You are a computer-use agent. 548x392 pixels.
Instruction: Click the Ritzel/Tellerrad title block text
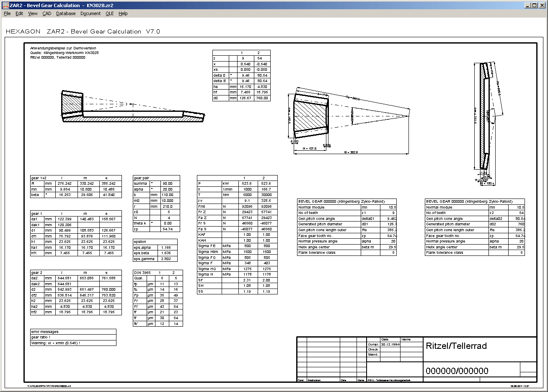pyautogui.click(x=456, y=346)
